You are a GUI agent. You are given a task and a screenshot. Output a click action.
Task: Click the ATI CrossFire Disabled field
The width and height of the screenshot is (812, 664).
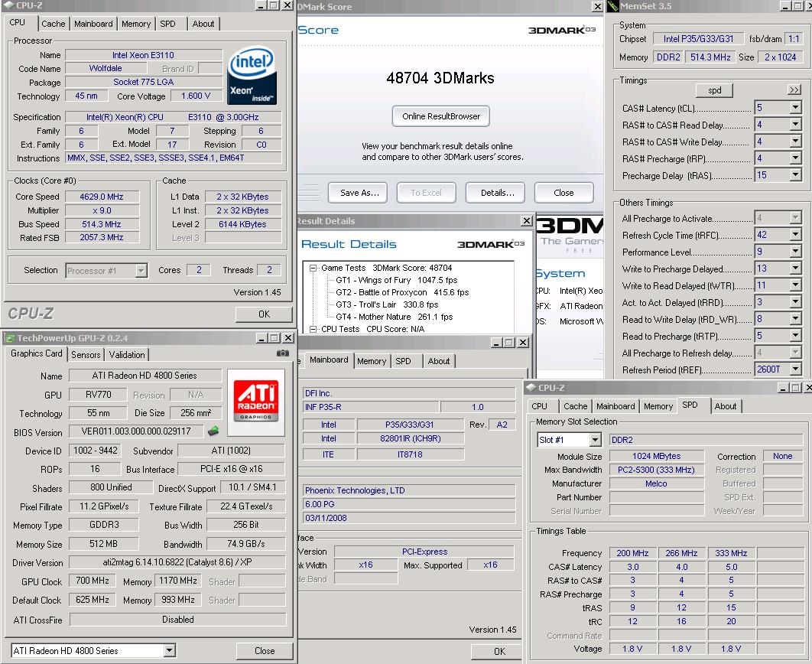click(177, 620)
